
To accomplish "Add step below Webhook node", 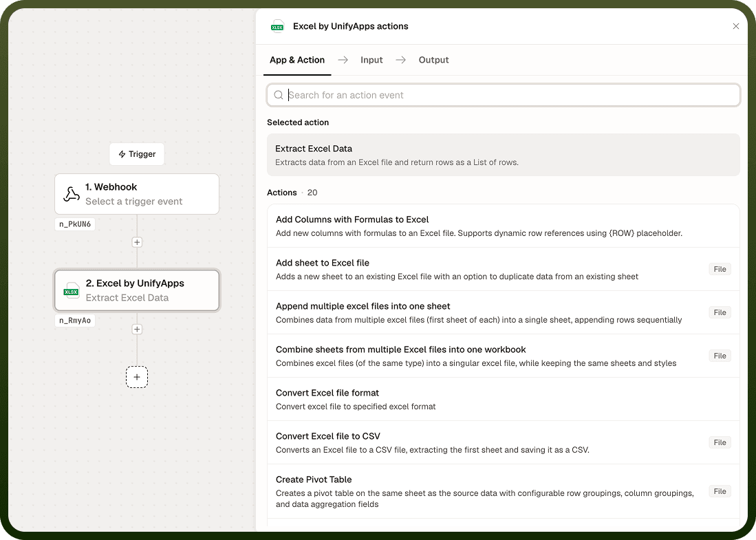I will [137, 242].
